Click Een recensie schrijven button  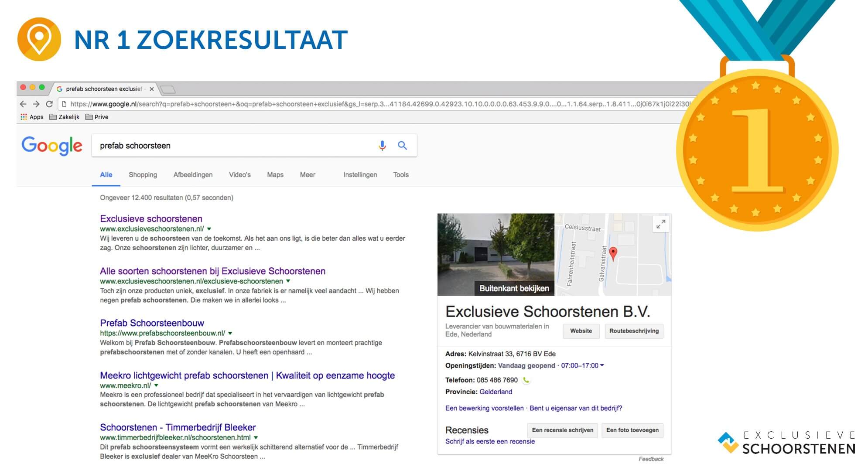(562, 430)
